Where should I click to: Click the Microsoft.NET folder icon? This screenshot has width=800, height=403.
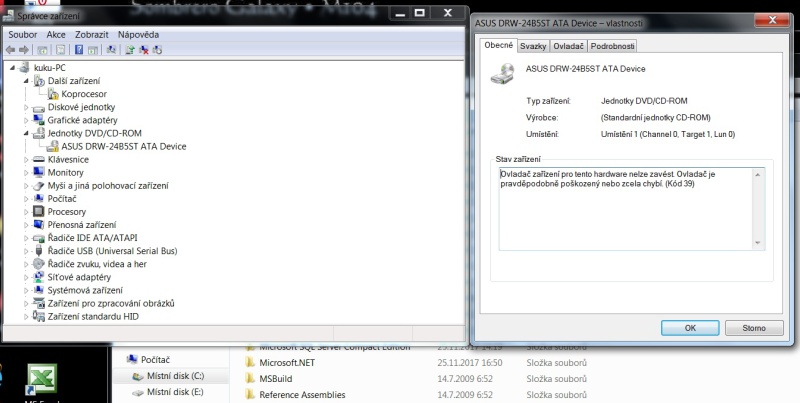tap(250, 363)
